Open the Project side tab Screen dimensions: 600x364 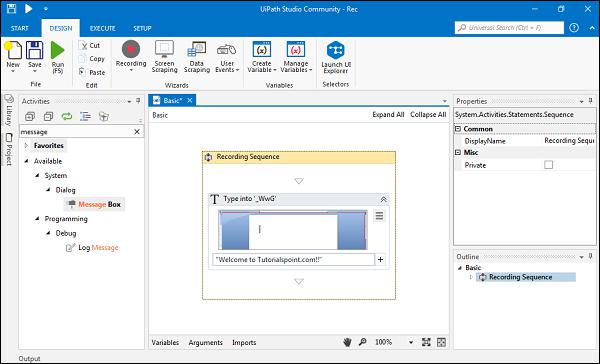tap(8, 149)
